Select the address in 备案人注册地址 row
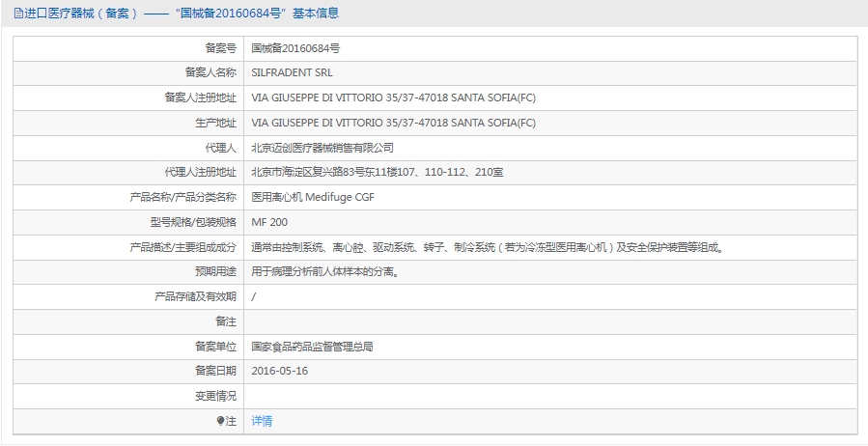The height and width of the screenshot is (446, 868). tap(394, 98)
